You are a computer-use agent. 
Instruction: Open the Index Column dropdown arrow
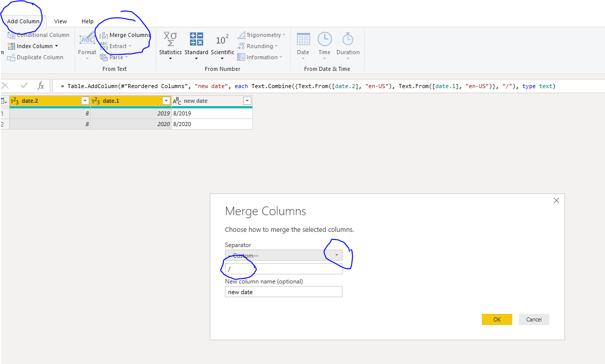56,46
